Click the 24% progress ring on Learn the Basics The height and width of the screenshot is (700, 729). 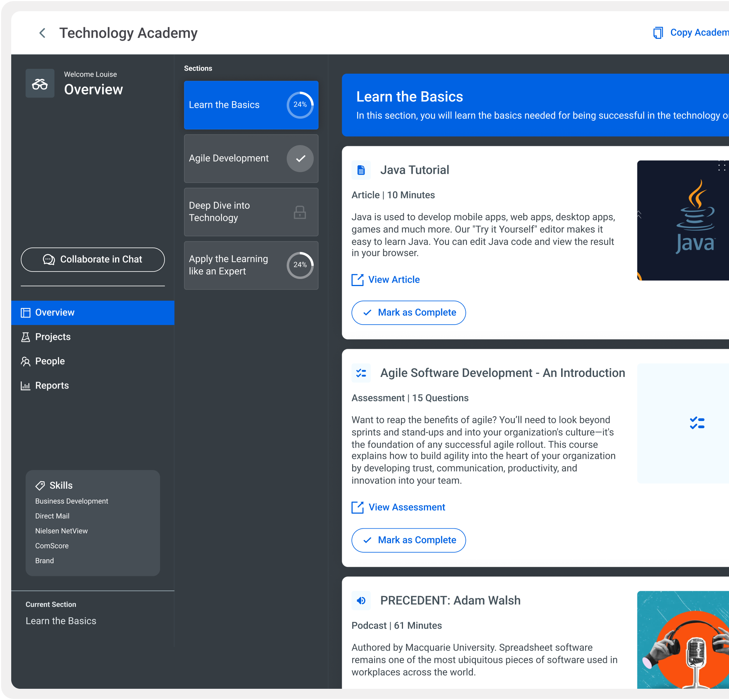pos(300,105)
